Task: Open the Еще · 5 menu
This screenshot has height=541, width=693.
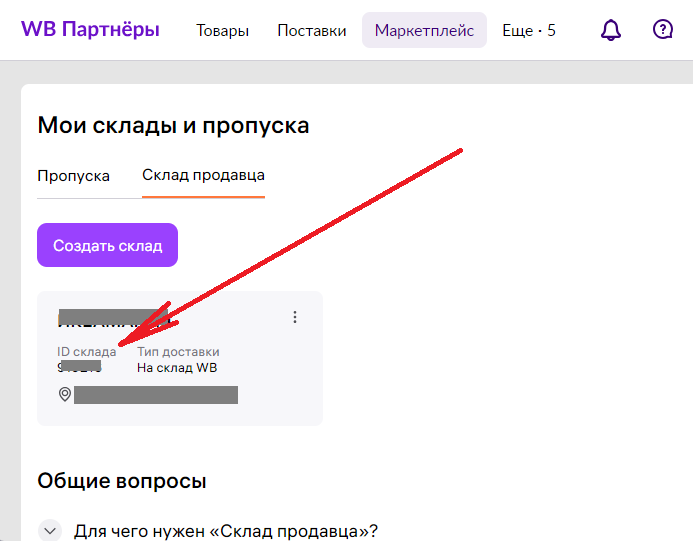Action: 529,30
